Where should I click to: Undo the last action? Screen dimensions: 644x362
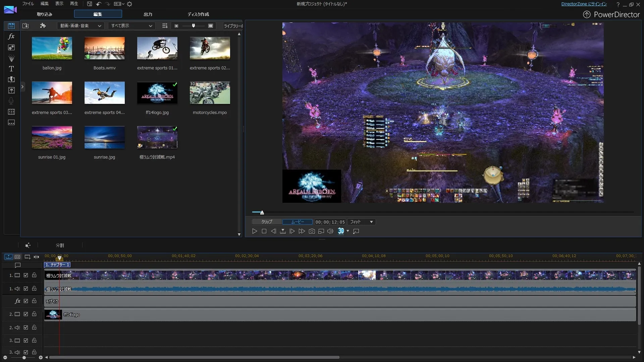coord(99,4)
